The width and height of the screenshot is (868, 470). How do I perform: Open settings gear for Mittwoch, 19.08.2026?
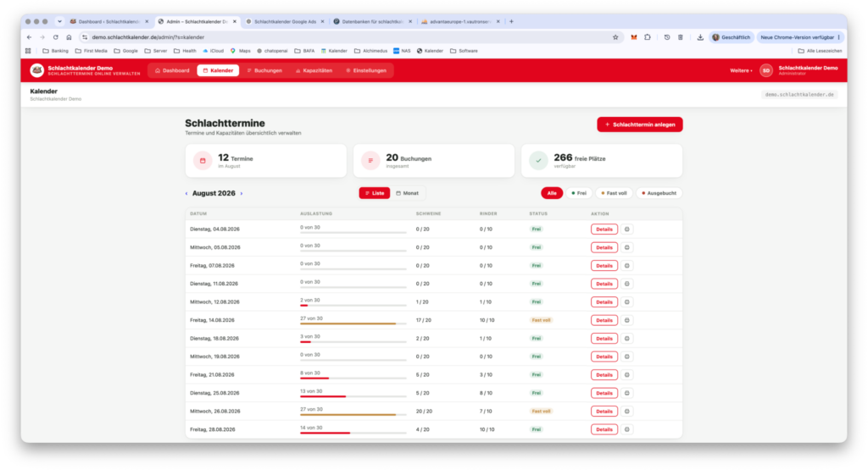(626, 357)
